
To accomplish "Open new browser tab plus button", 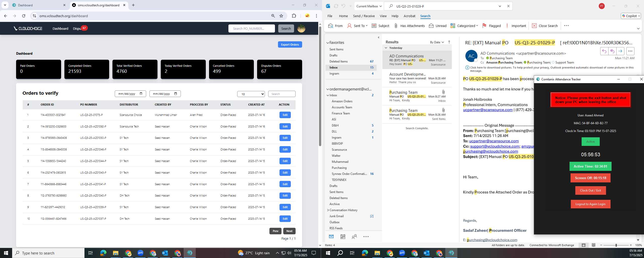I will (x=133, y=5).
